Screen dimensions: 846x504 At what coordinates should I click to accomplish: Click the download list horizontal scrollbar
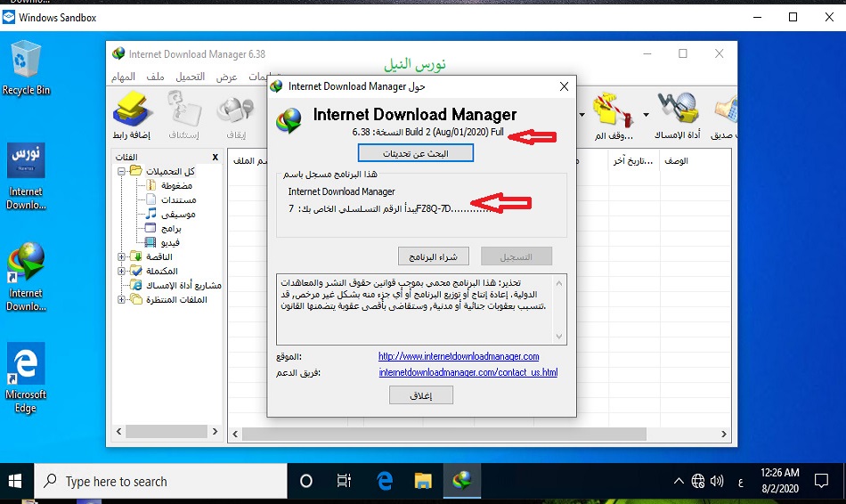(x=481, y=435)
